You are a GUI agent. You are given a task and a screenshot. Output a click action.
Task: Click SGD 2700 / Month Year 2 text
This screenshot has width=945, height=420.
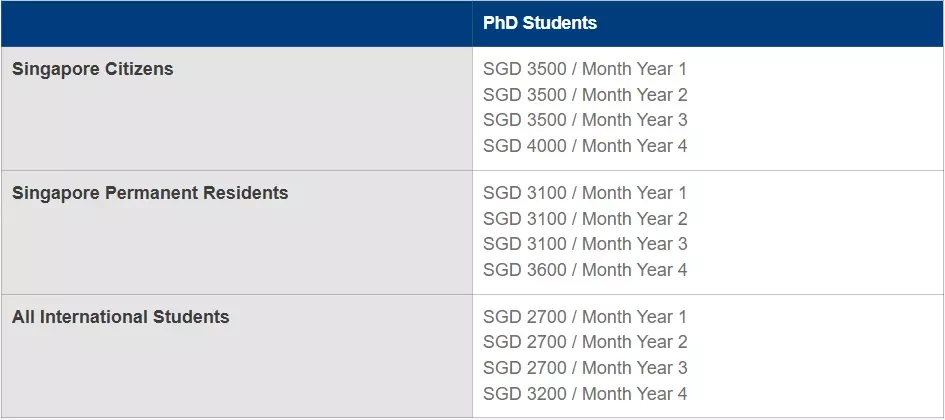coord(585,342)
